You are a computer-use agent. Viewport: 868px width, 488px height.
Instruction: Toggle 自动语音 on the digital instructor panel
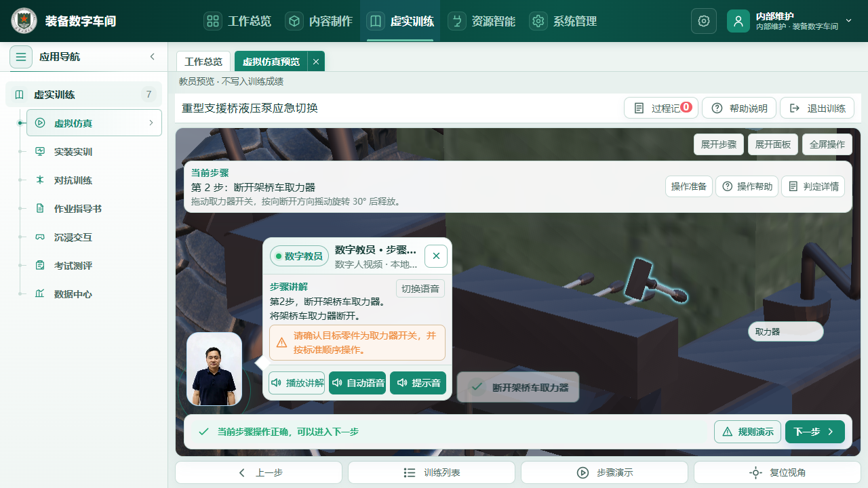click(x=357, y=383)
